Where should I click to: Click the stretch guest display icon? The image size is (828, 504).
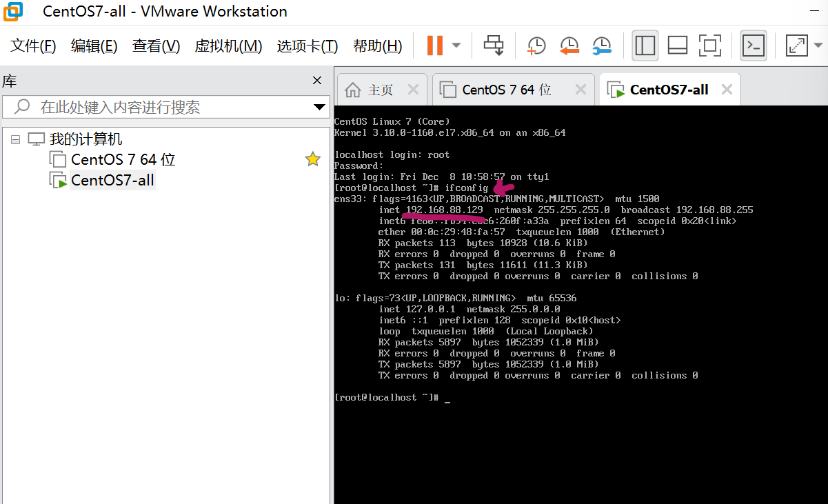point(797,46)
